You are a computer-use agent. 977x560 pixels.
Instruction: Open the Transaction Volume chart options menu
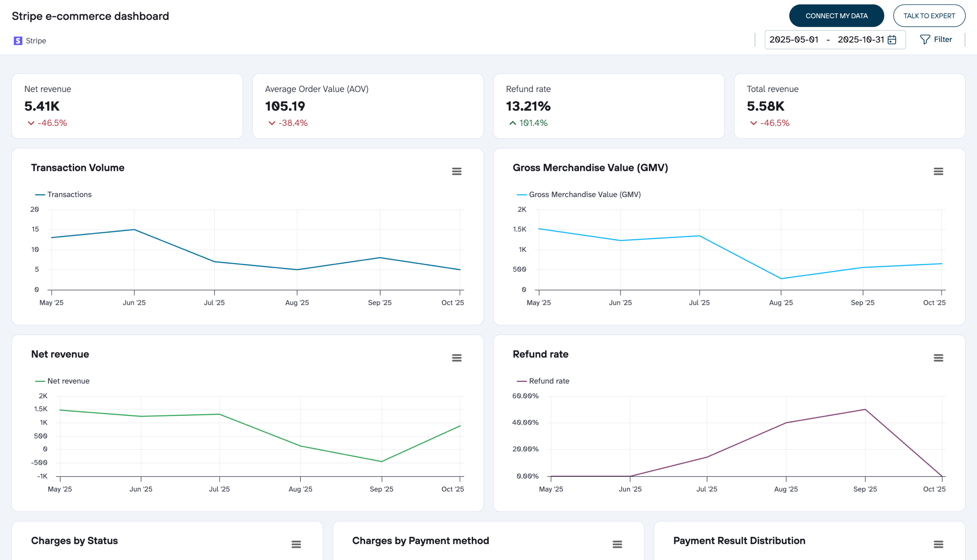coord(456,171)
